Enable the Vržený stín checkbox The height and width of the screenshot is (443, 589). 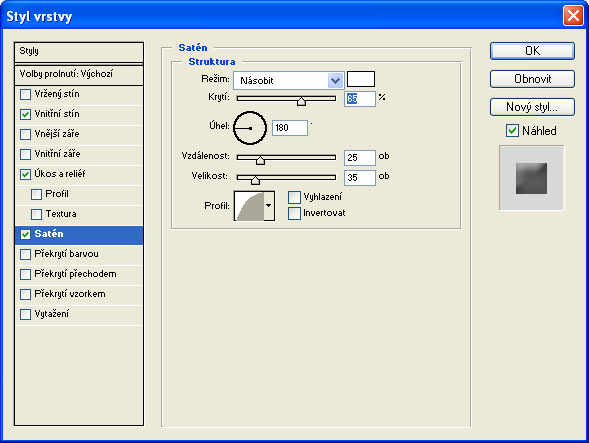[x=26, y=94]
